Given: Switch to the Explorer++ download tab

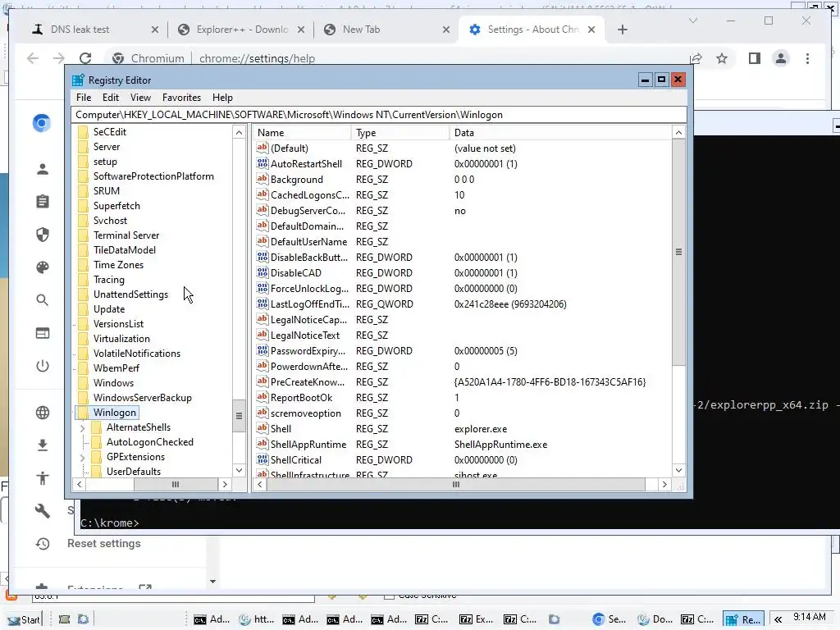Looking at the screenshot, I should pyautogui.click(x=242, y=30).
